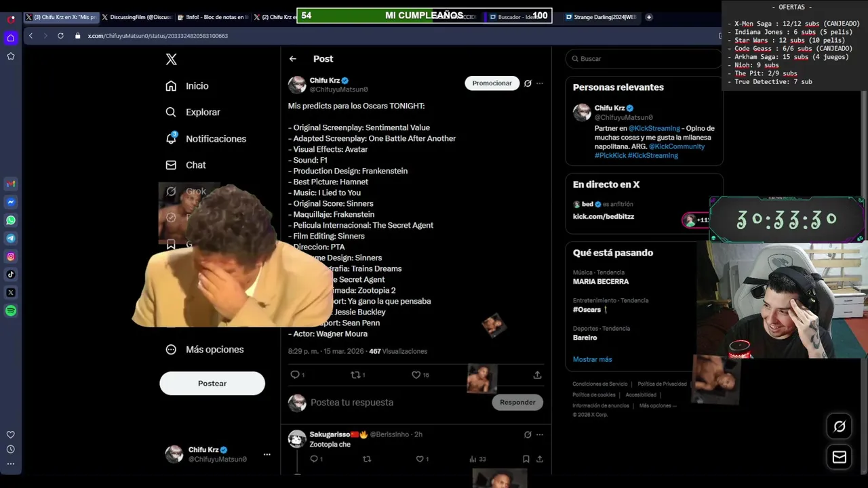
Task: Open Chat
Action: click(186, 165)
